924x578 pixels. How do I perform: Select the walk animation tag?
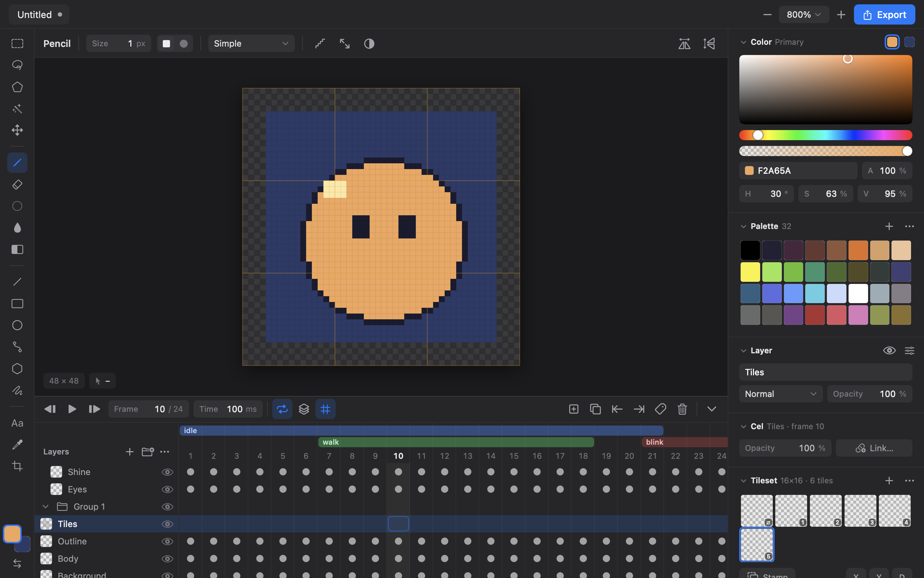(456, 442)
